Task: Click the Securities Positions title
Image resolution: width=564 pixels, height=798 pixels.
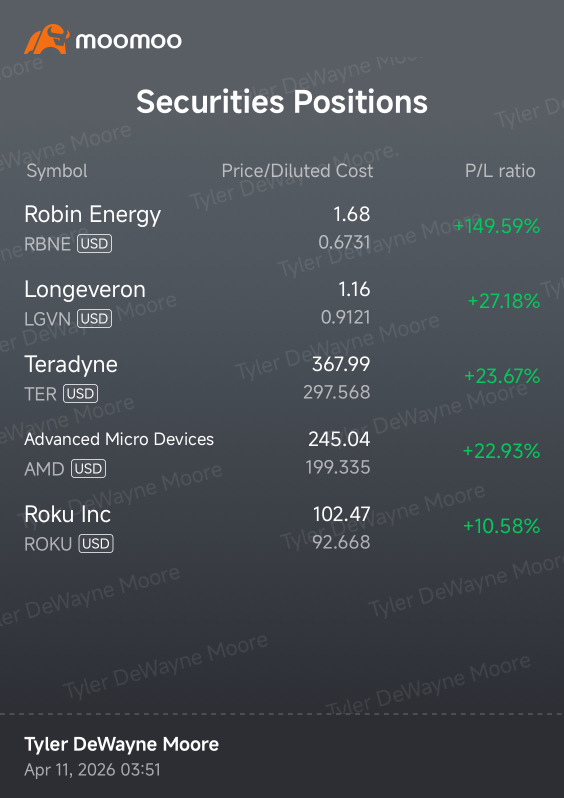Action: [282, 101]
